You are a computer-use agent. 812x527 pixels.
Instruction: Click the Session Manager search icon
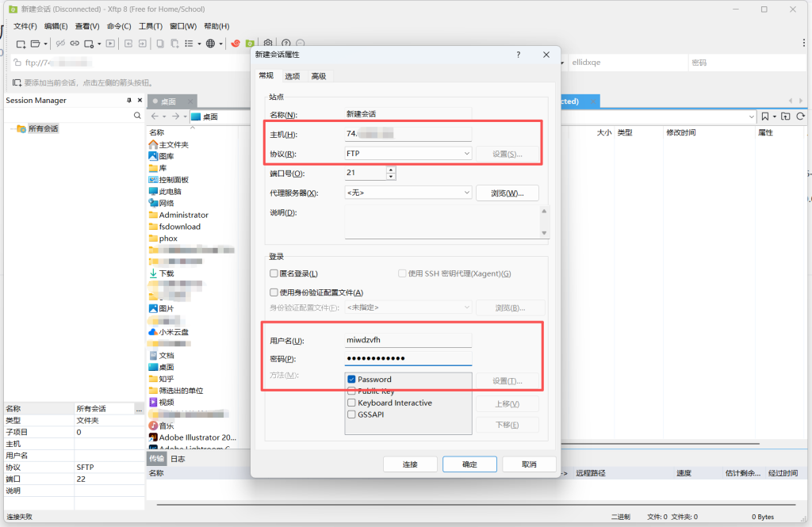click(137, 116)
